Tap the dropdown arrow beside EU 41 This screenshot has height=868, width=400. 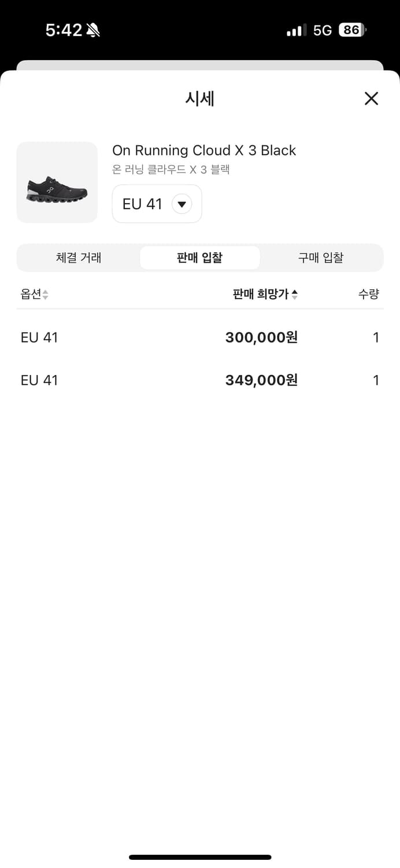tap(182, 204)
